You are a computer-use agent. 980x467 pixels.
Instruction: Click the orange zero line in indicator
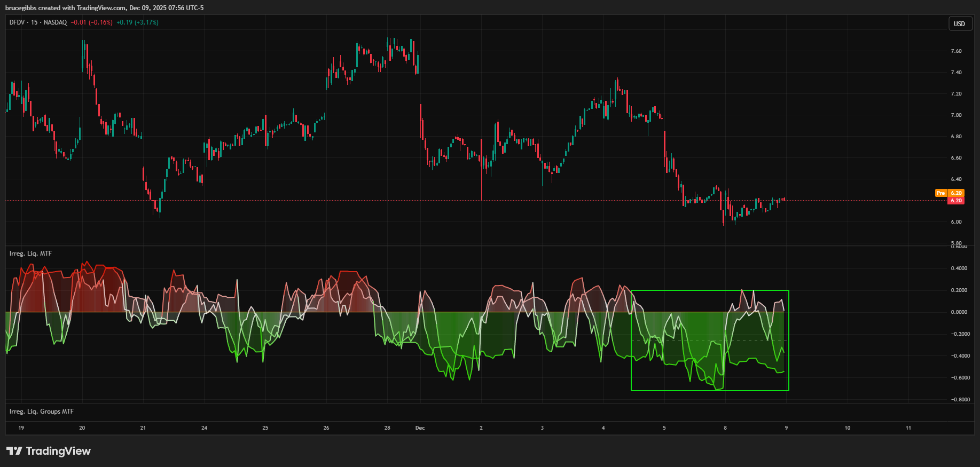[320, 312]
